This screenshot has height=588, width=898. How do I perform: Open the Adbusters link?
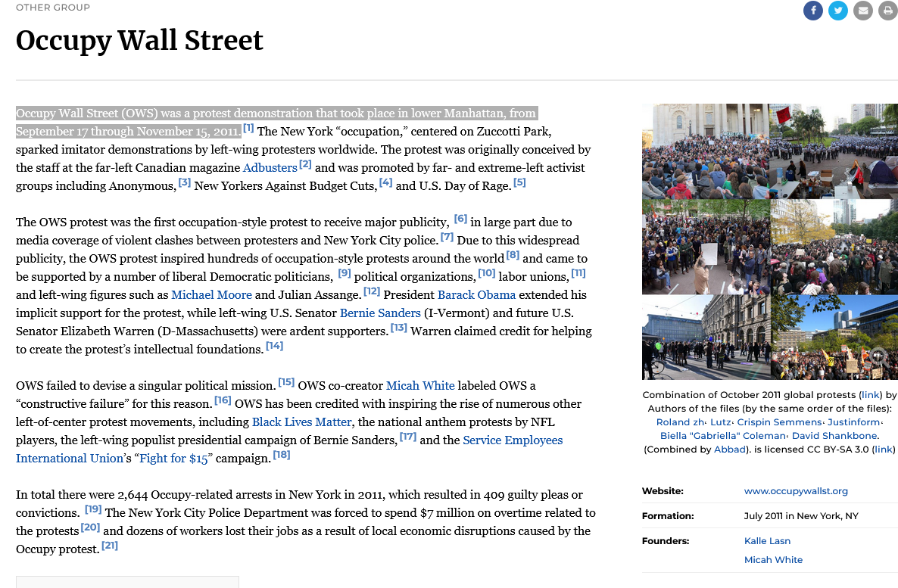coord(270,168)
